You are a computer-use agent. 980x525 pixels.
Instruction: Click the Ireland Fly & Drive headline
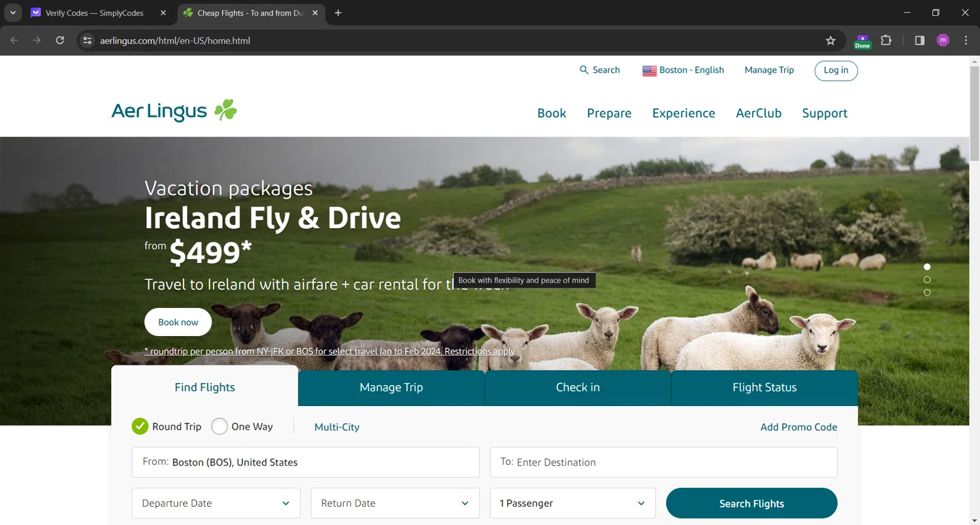[272, 218]
